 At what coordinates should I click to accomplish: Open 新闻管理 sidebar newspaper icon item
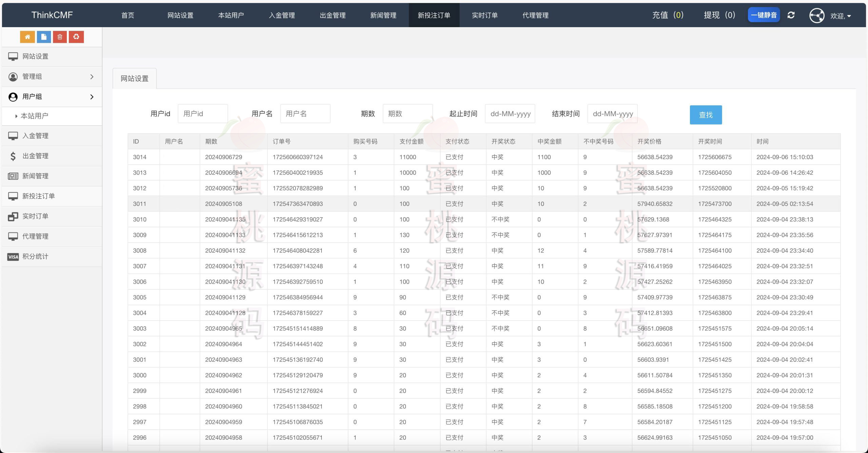pyautogui.click(x=35, y=176)
